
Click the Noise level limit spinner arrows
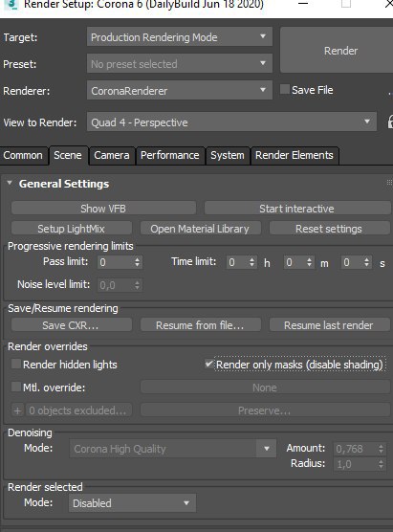137,285
